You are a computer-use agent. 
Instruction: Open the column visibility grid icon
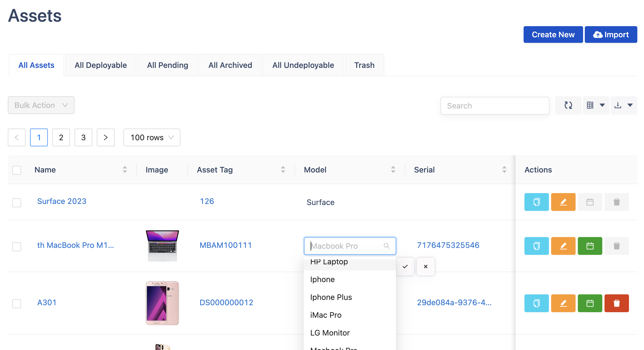pyautogui.click(x=590, y=105)
